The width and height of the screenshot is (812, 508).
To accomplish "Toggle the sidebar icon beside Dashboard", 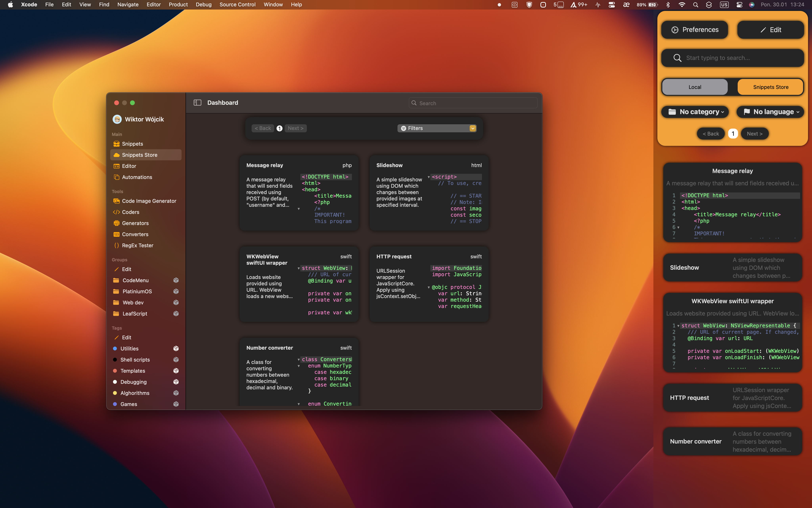I will [197, 102].
